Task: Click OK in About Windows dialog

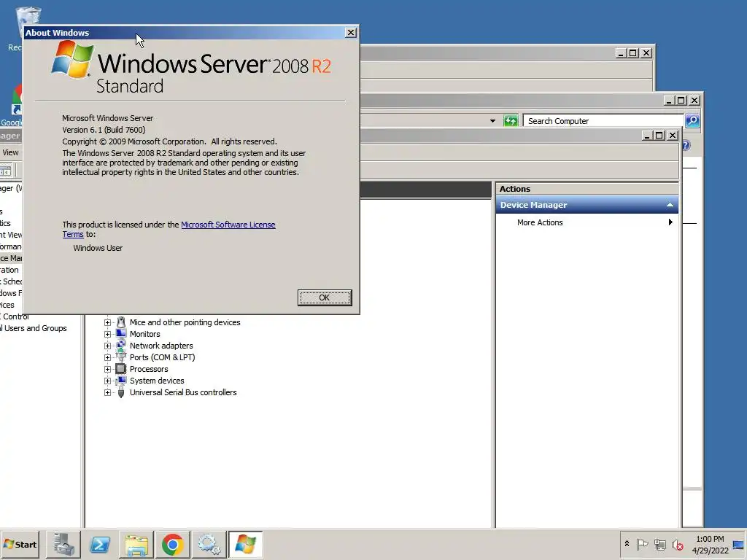Action: point(325,297)
